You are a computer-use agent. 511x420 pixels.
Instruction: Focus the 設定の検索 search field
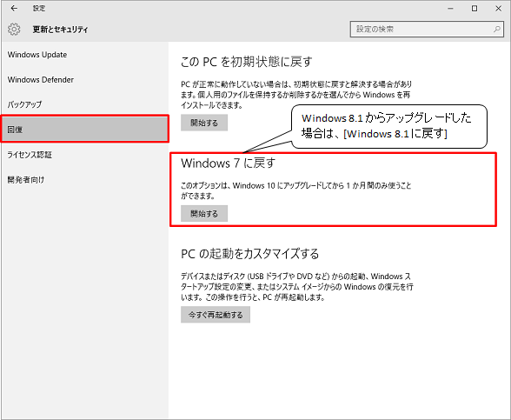427,29
